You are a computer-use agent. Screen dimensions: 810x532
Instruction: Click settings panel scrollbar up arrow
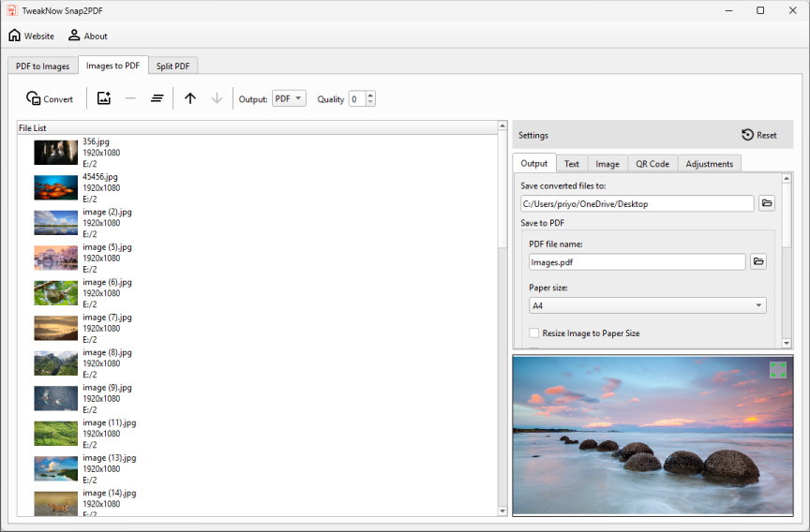[787, 178]
